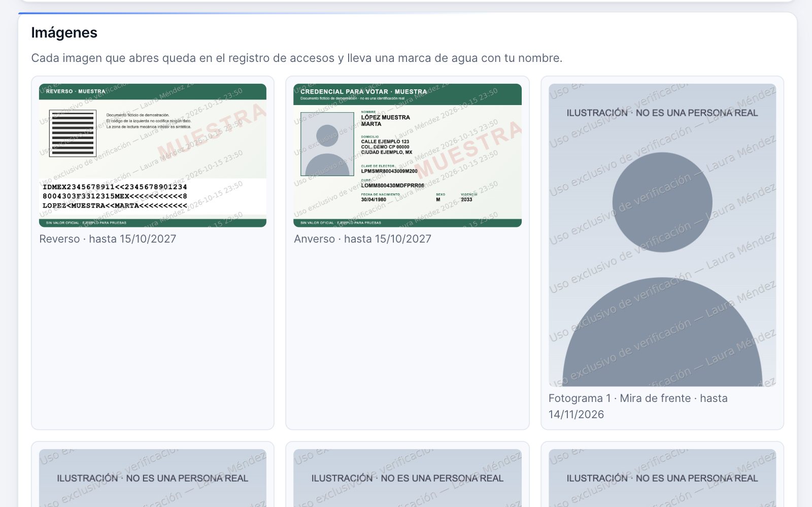Open the Reverso sample ID image
The width and height of the screenshot is (812, 507).
pyautogui.click(x=153, y=155)
